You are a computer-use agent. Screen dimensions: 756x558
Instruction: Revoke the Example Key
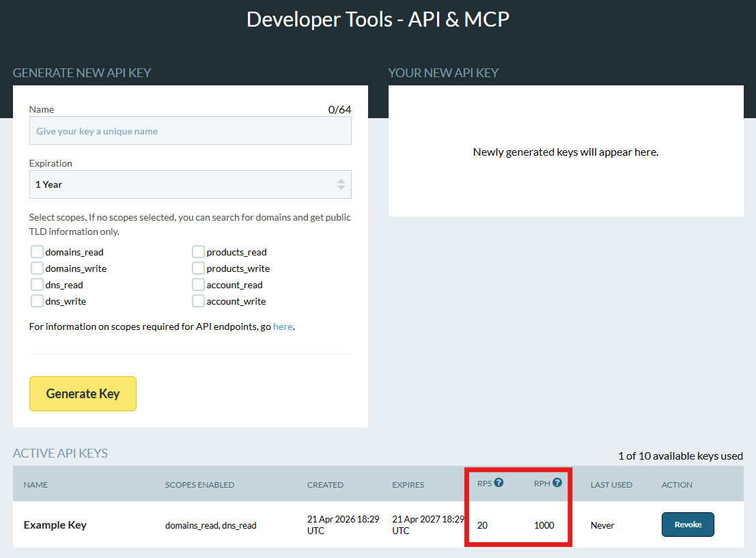(688, 524)
